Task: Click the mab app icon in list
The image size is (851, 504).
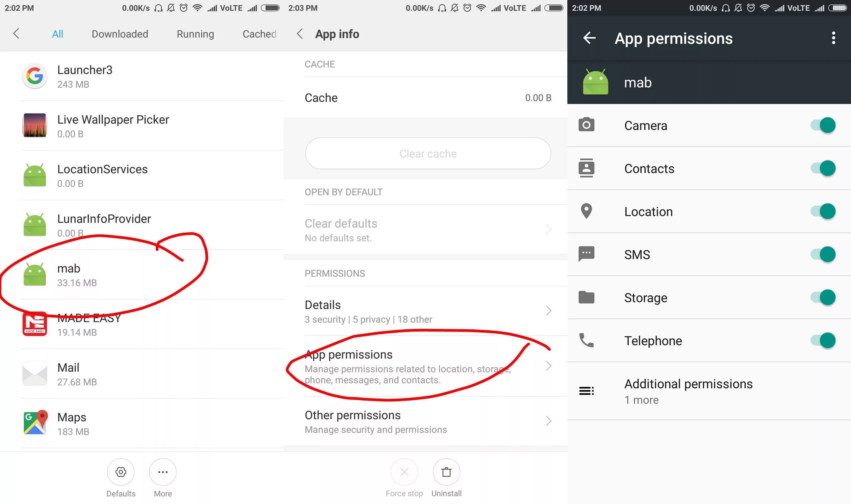Action: pos(35,273)
